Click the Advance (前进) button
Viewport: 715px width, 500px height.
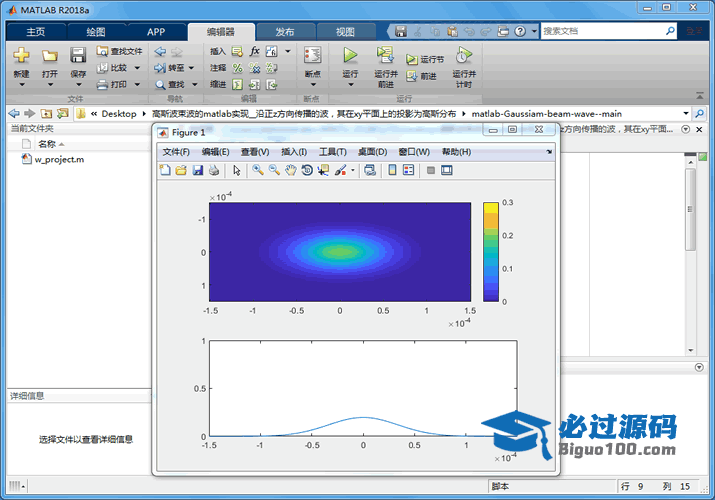(x=421, y=76)
